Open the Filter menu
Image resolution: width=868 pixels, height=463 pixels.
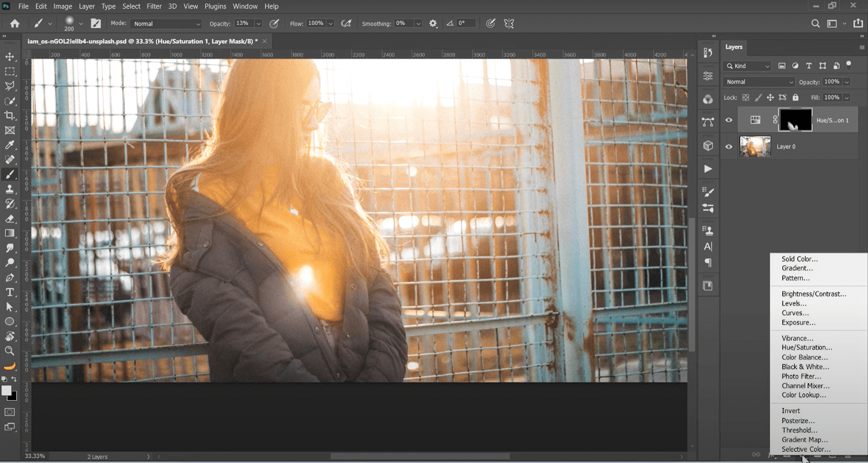click(154, 7)
